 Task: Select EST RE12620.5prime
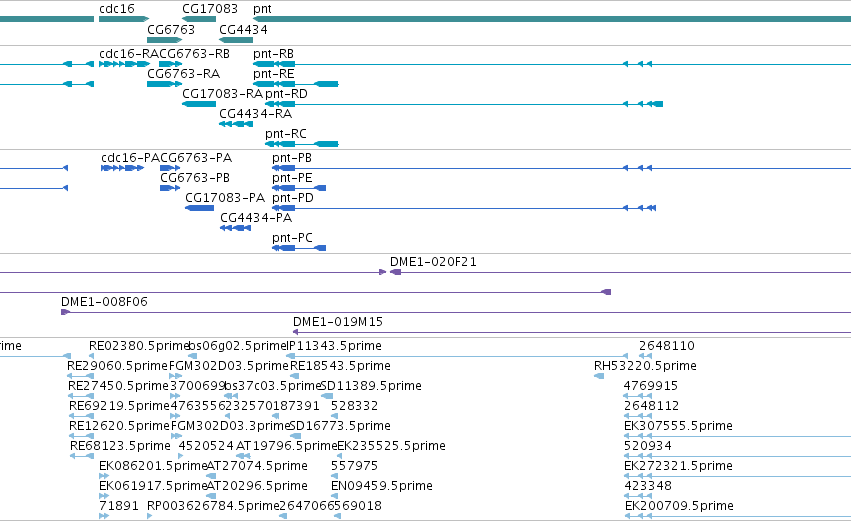coord(119,427)
